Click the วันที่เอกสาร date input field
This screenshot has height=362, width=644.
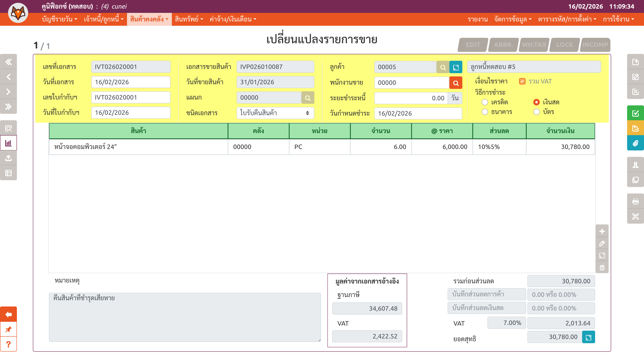(130, 82)
